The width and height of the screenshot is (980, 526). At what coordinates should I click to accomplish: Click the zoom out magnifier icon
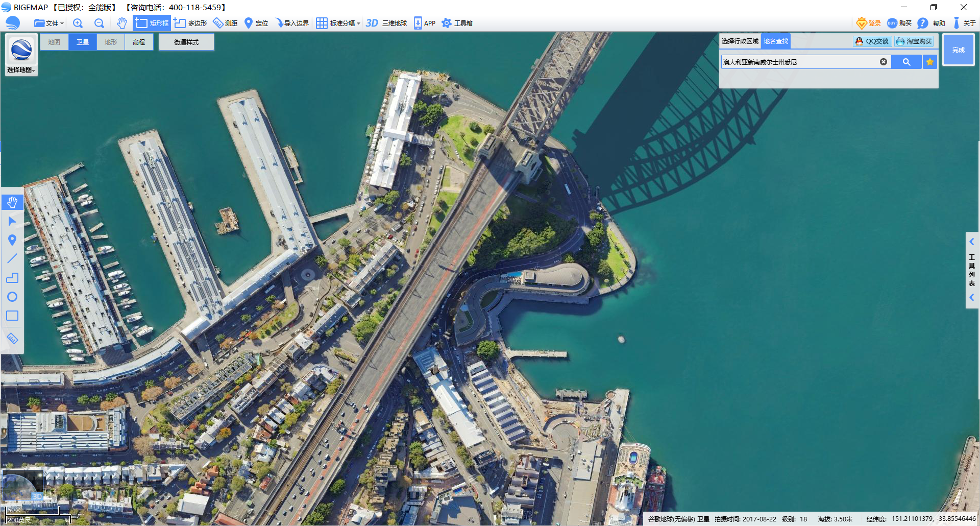(x=99, y=23)
